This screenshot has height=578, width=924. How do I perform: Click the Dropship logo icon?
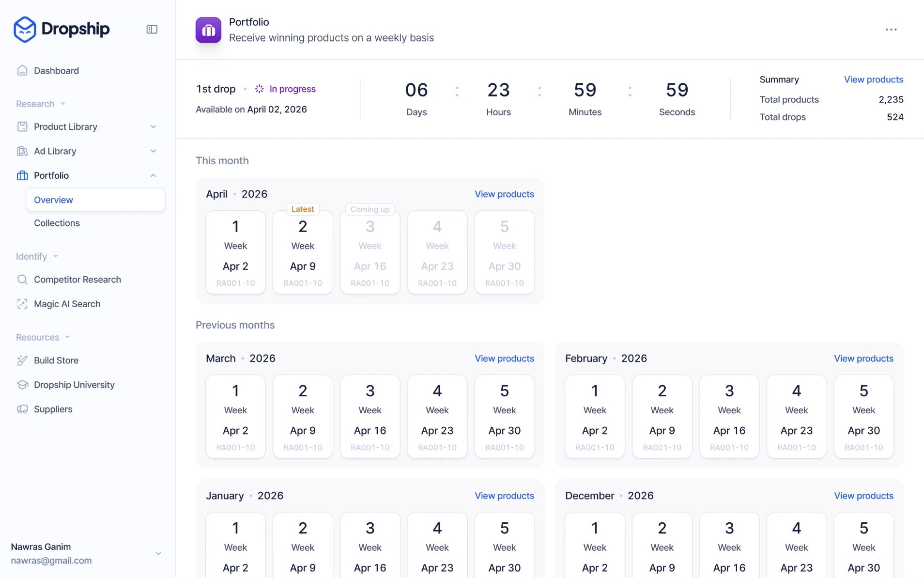[x=25, y=29]
